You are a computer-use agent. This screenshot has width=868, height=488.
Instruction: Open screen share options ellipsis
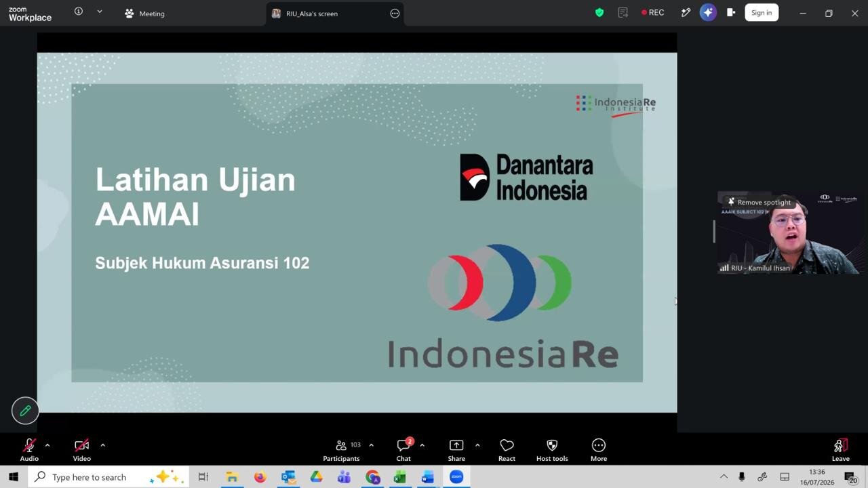pyautogui.click(x=395, y=14)
